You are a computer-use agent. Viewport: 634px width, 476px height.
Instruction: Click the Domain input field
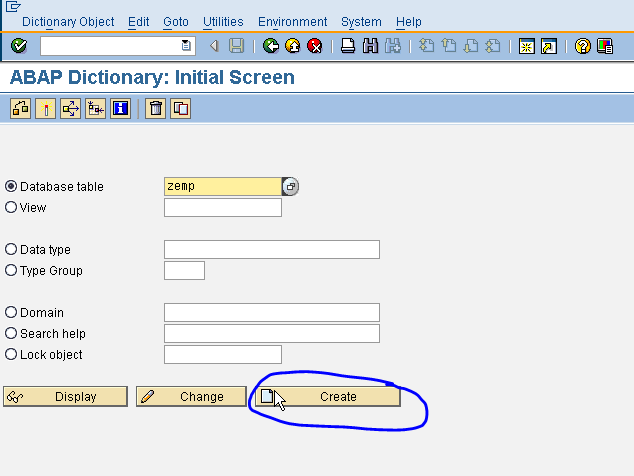[272, 313]
